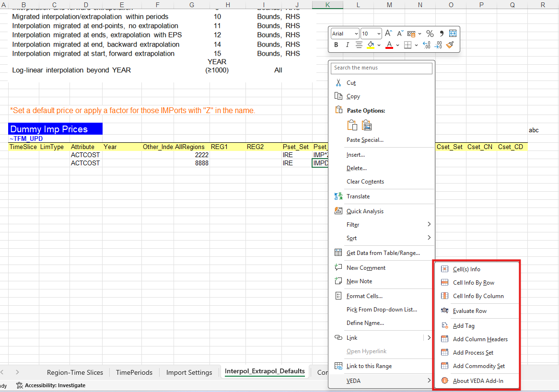Click the Borders icon in mini toolbar
This screenshot has height=392, width=559.
(408, 45)
